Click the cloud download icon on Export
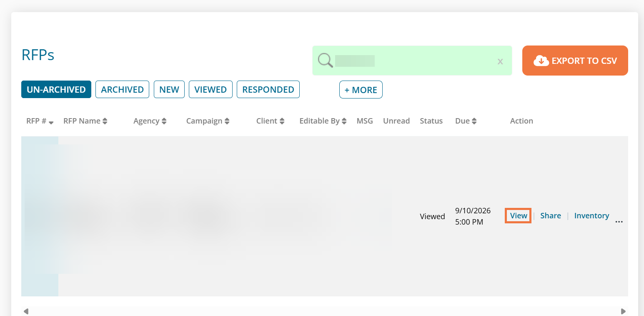 [541, 61]
